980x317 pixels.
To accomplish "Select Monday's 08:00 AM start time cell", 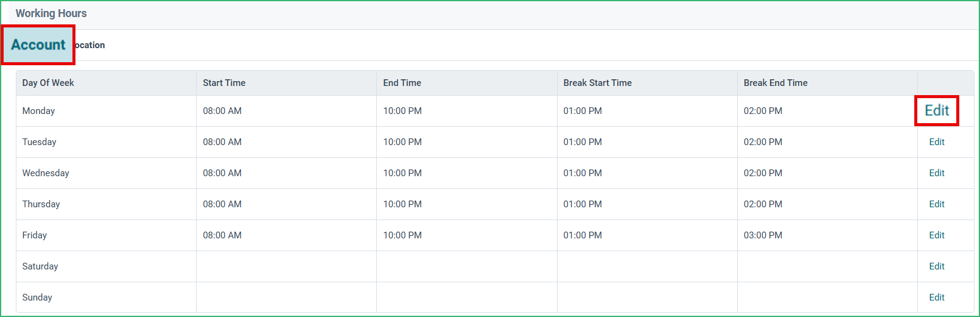I will (x=286, y=111).
